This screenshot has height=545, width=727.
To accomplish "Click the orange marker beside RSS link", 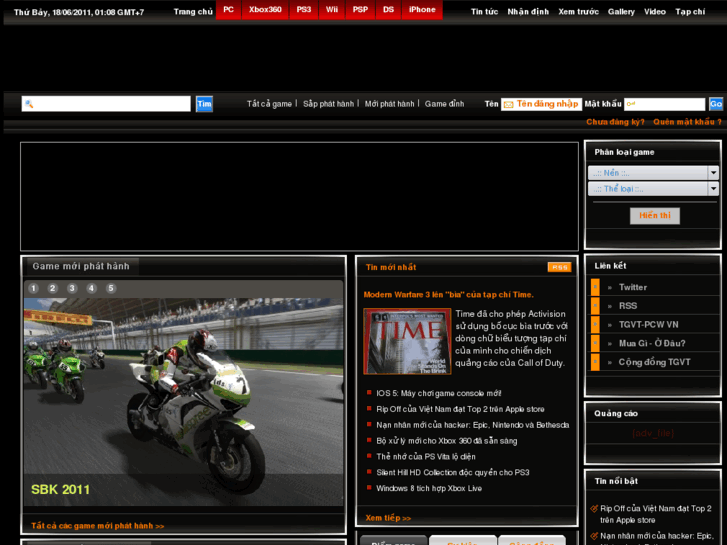I will (595, 306).
